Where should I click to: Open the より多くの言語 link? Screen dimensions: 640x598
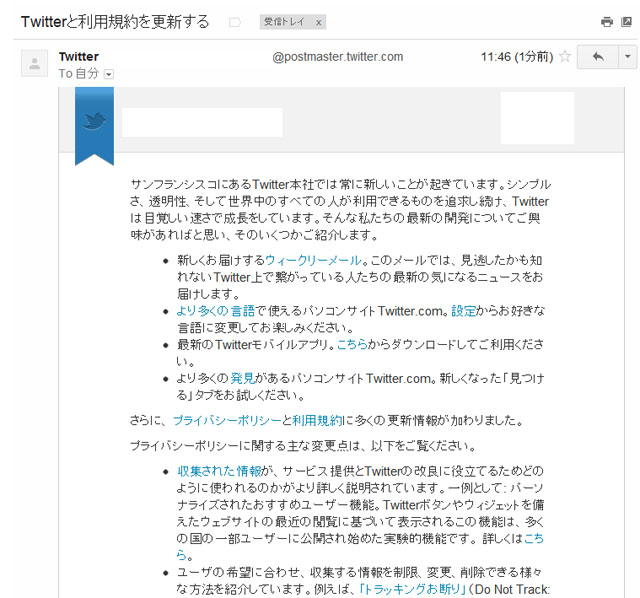click(216, 311)
